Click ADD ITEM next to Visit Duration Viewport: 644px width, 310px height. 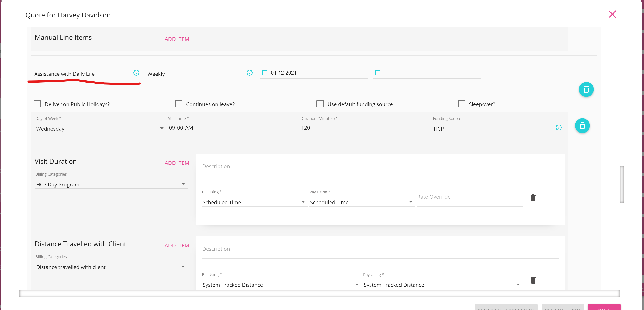click(177, 163)
